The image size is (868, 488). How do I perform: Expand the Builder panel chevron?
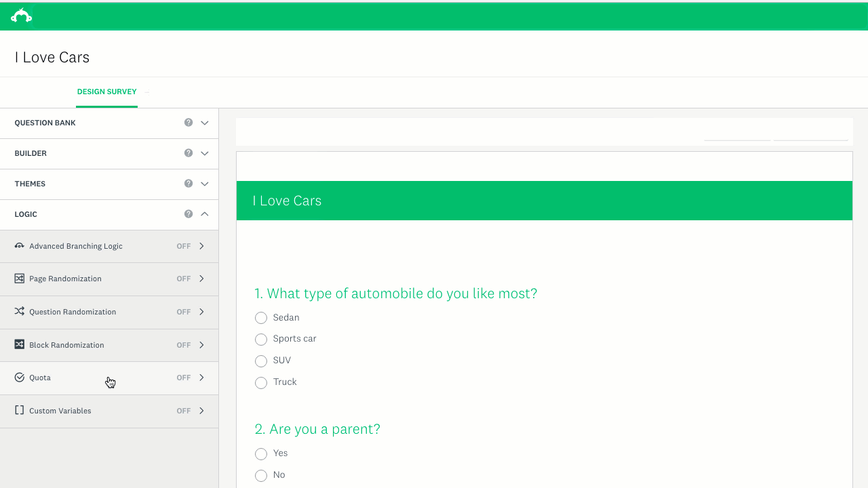pyautogui.click(x=205, y=154)
